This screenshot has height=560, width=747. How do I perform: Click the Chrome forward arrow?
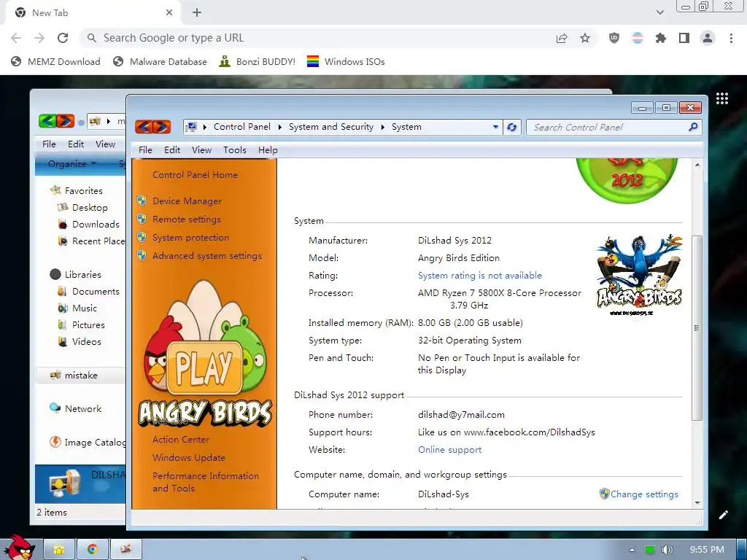(39, 38)
